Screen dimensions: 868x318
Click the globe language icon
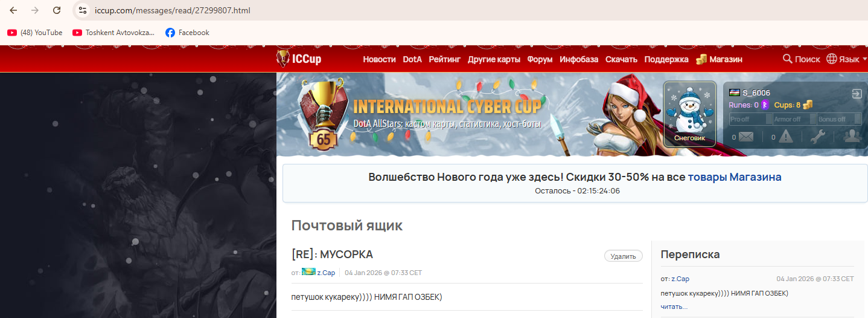pyautogui.click(x=832, y=59)
